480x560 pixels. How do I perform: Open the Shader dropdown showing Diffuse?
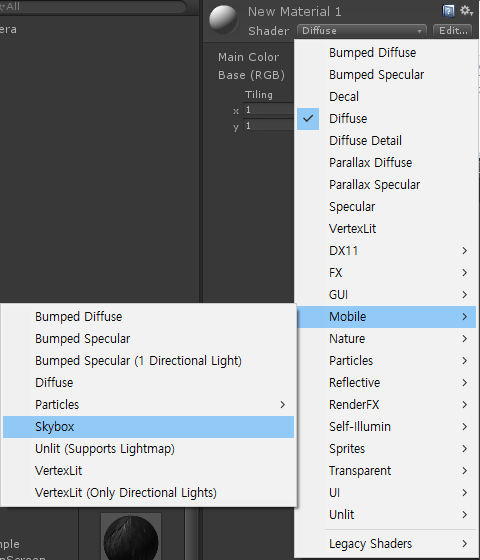click(361, 31)
